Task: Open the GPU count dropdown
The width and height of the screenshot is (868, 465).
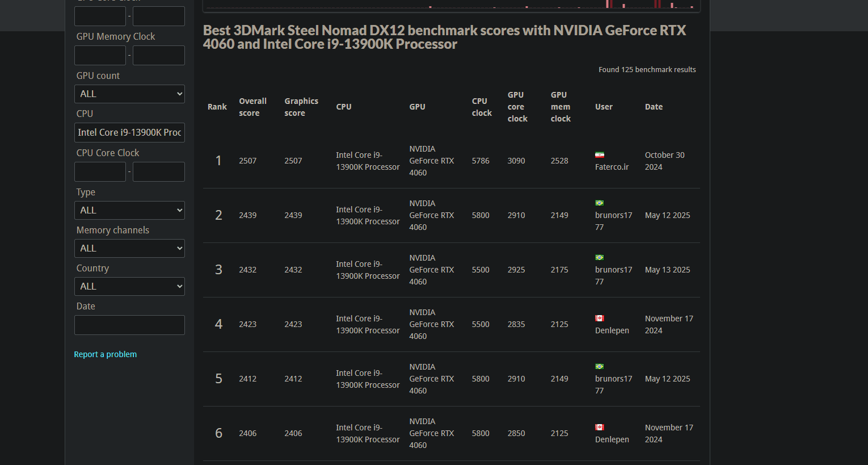Action: (x=129, y=94)
